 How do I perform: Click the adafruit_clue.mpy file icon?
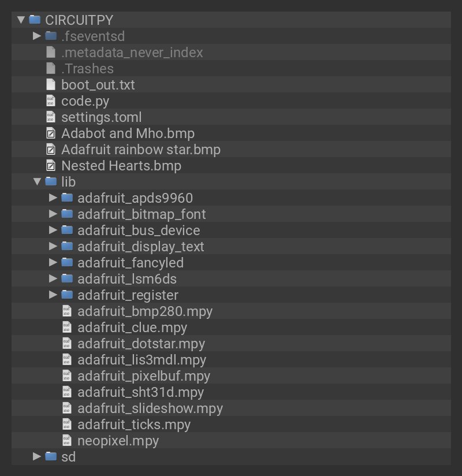point(67,328)
